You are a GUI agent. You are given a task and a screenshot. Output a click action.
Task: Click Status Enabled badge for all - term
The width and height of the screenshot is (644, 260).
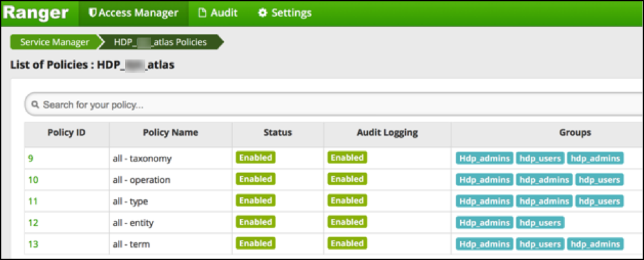coord(255,244)
